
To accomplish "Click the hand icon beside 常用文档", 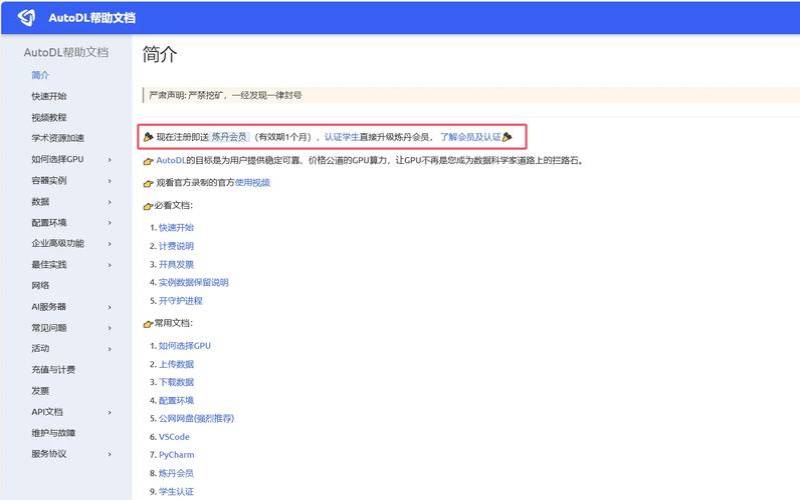I will pos(148,324).
